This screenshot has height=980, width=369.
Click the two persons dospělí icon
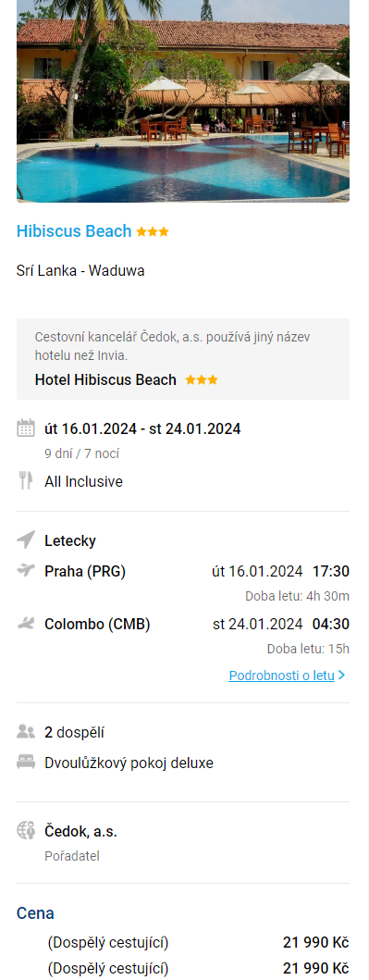[26, 731]
